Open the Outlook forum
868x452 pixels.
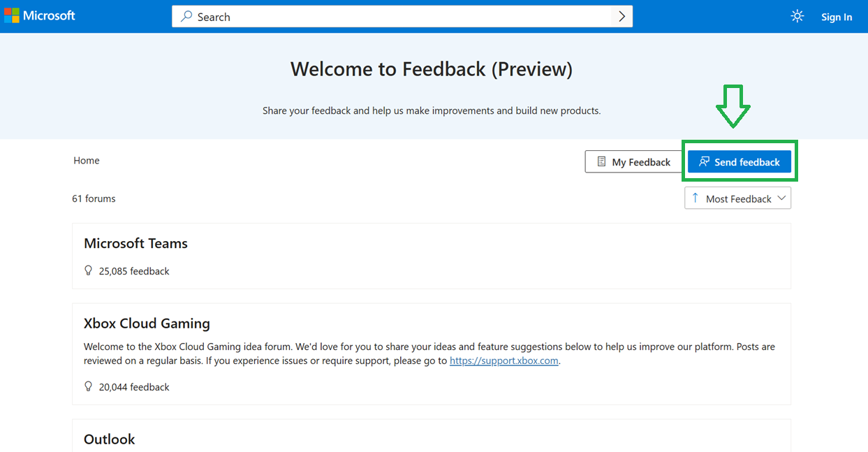(x=110, y=439)
